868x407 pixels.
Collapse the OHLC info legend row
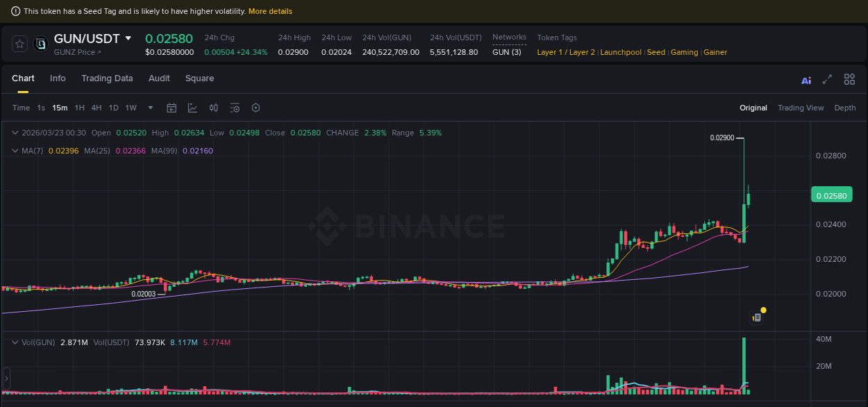tap(14, 132)
